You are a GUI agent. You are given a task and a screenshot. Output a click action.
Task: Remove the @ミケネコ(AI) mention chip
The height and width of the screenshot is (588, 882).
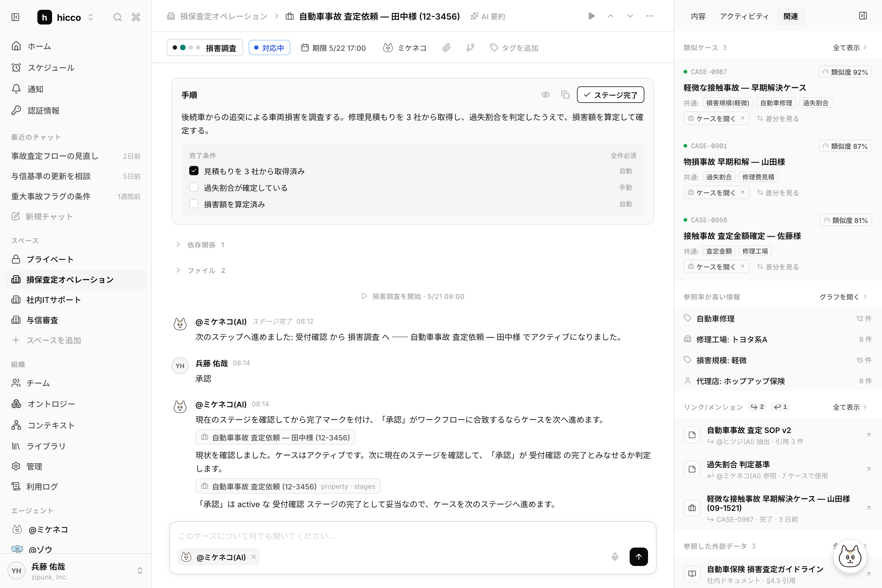coord(254,557)
